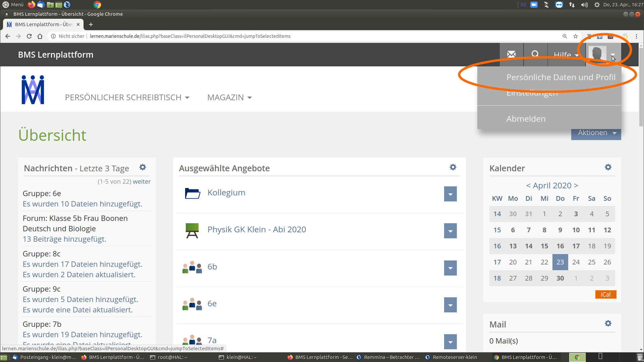
Task: Open the mail envelope icon in header
Action: tap(511, 54)
